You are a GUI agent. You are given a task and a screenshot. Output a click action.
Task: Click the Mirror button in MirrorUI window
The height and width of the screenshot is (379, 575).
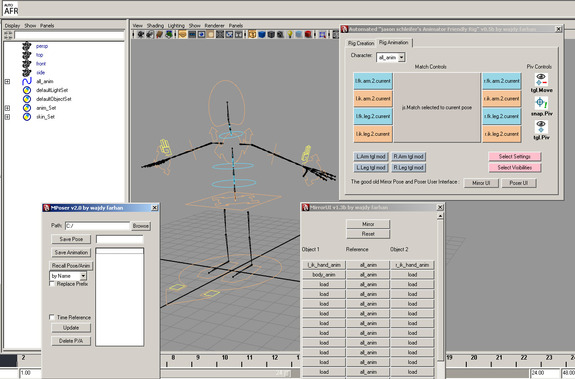[368, 224]
